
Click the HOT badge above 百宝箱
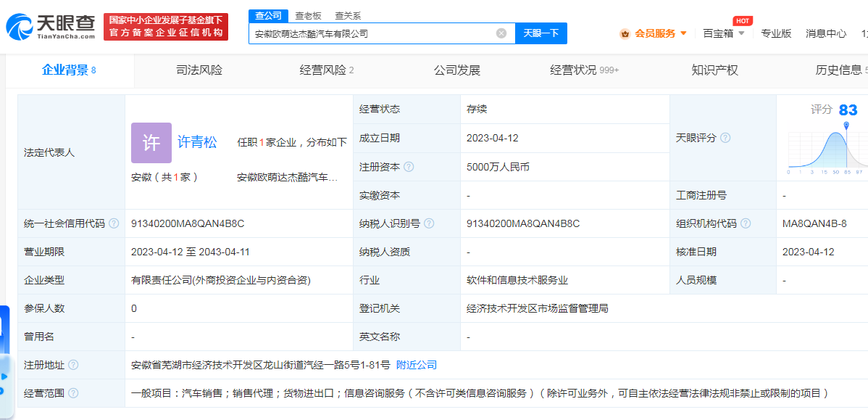pyautogui.click(x=743, y=21)
